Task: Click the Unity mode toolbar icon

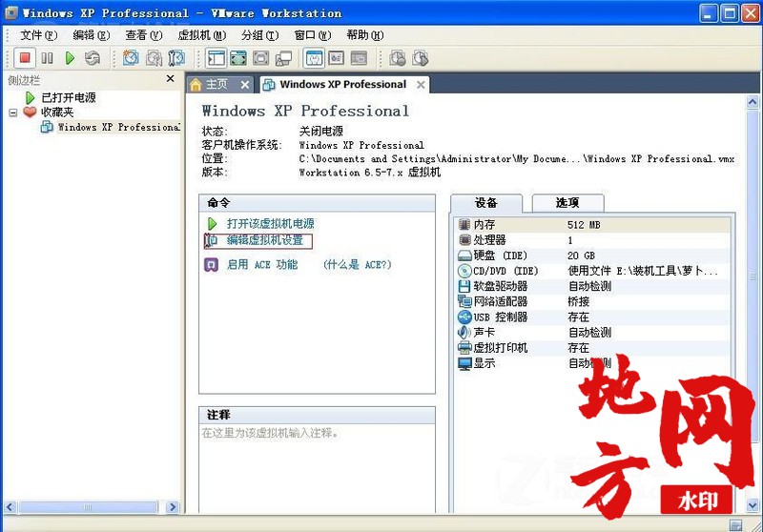Action: coord(283,58)
